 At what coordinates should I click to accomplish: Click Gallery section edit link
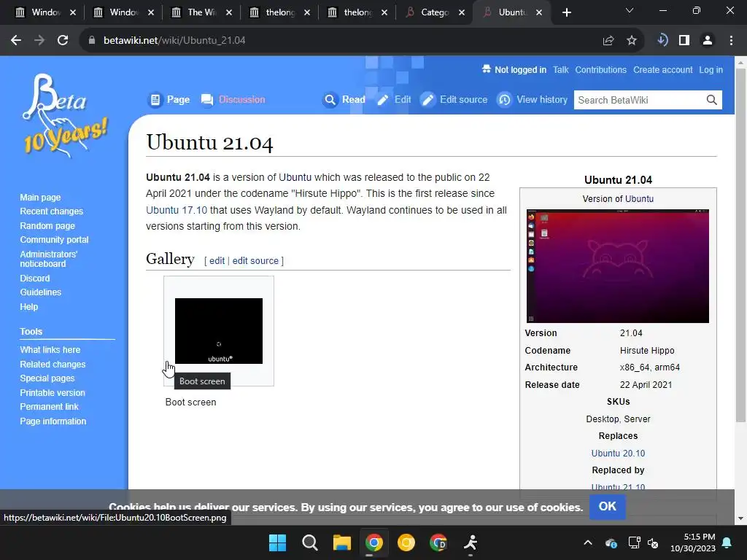pos(217,261)
